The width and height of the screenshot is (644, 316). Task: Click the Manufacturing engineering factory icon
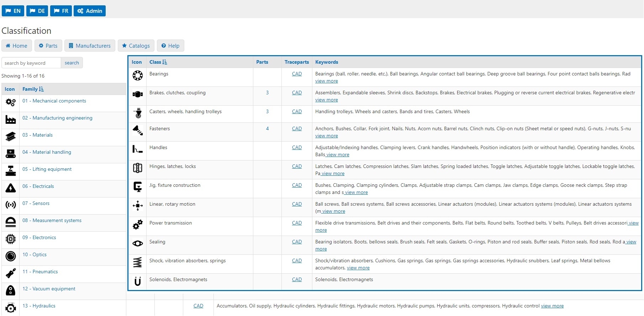(11, 120)
